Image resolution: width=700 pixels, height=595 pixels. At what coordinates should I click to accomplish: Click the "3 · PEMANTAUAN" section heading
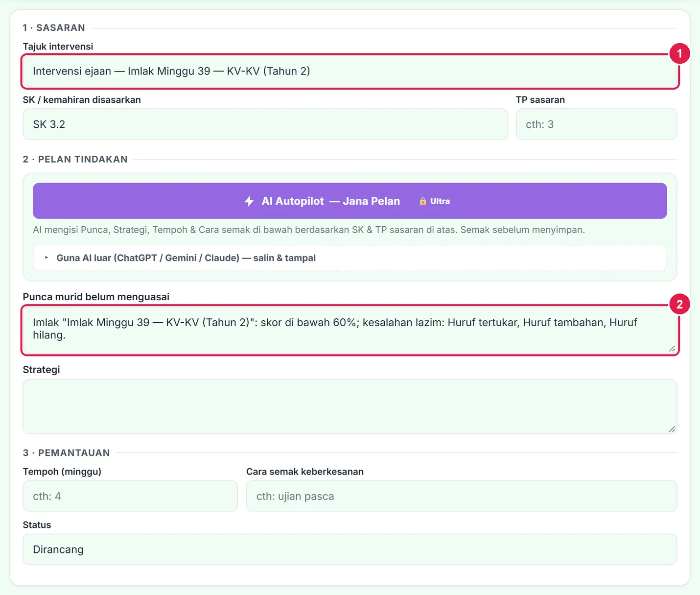(67, 453)
